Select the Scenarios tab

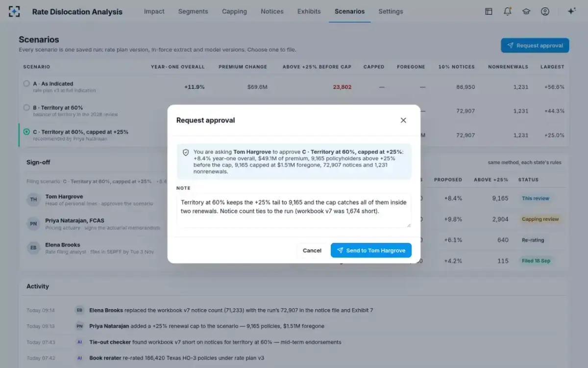point(349,11)
